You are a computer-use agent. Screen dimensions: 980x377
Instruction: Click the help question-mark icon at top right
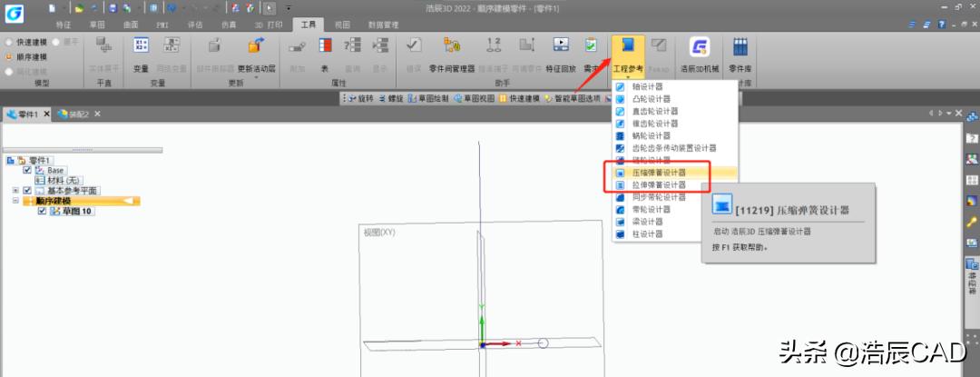point(943,24)
